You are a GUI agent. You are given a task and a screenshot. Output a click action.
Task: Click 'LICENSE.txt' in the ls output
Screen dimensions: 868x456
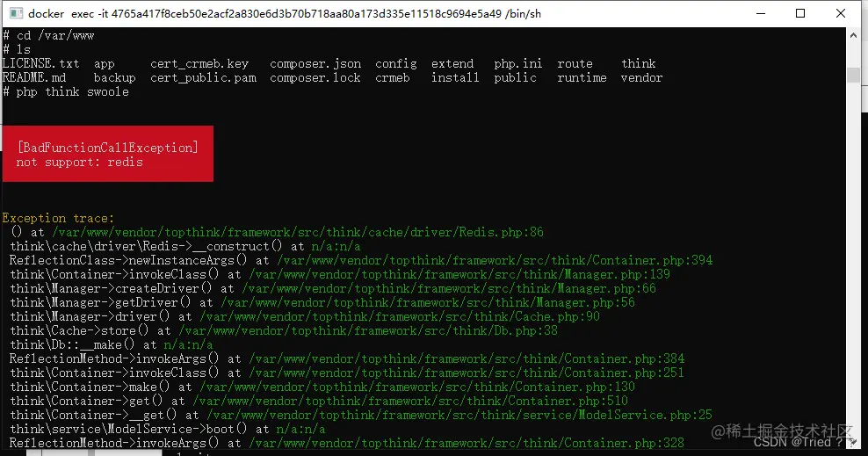coord(41,63)
